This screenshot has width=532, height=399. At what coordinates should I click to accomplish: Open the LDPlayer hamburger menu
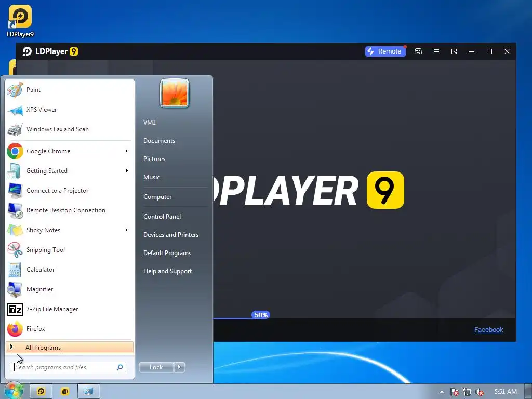[436, 51]
